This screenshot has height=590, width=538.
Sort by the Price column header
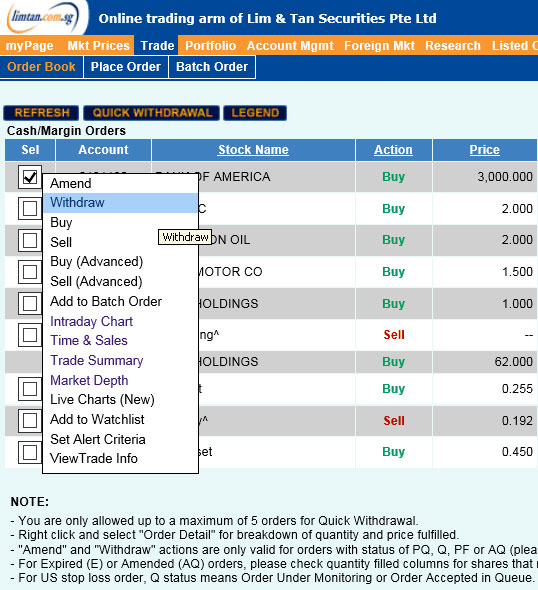485,150
